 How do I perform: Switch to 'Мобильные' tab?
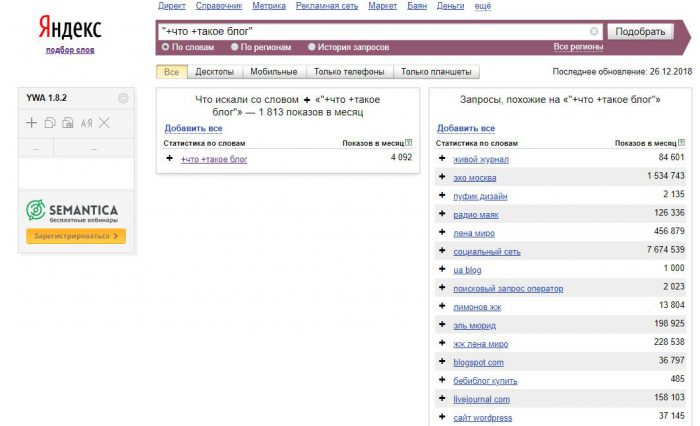[x=274, y=72]
